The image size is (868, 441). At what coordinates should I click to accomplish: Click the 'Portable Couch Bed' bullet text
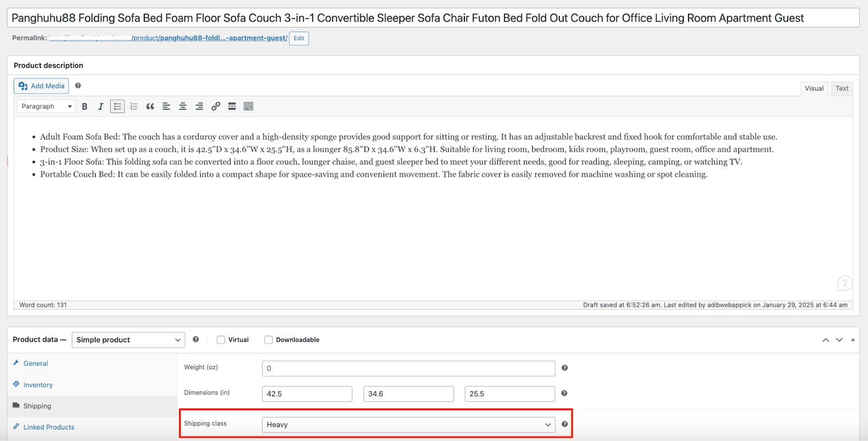click(374, 174)
